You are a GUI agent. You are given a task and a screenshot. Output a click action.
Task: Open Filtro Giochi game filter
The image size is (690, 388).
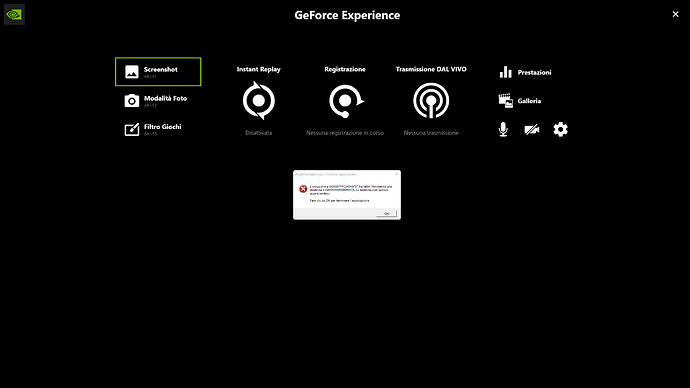[x=153, y=129]
